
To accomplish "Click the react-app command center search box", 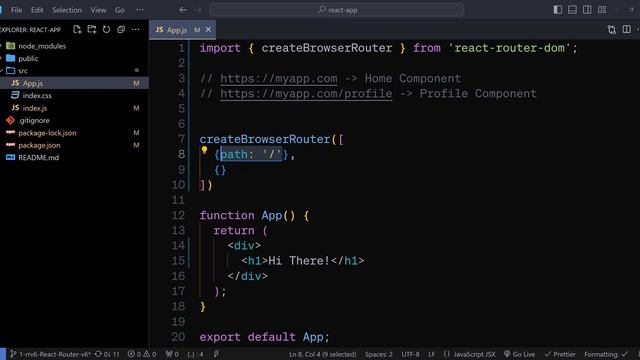I will 337,10.
